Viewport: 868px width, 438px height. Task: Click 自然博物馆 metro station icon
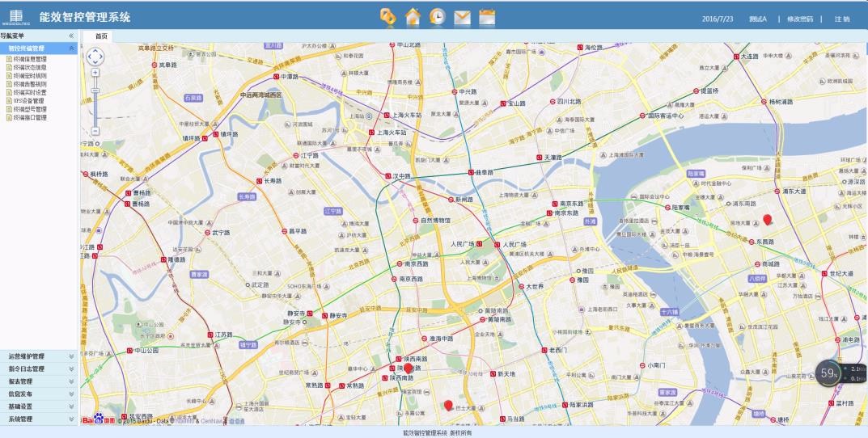pyautogui.click(x=415, y=220)
